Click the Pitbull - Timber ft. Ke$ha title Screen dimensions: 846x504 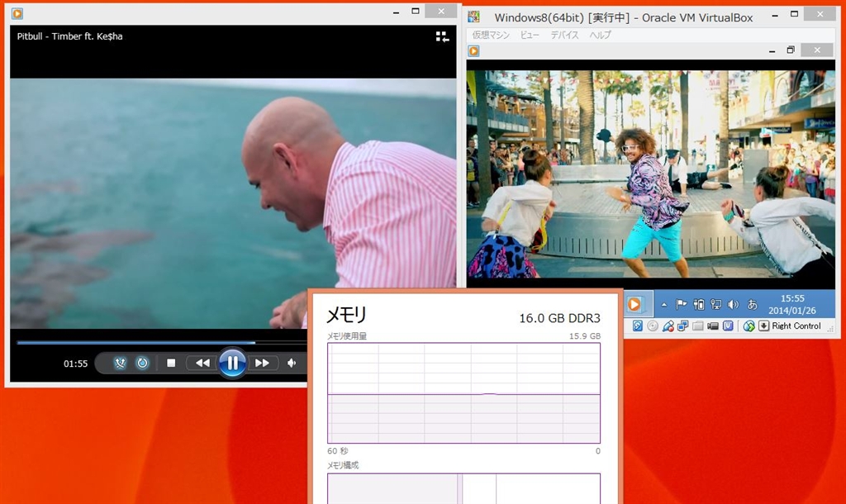coord(69,36)
